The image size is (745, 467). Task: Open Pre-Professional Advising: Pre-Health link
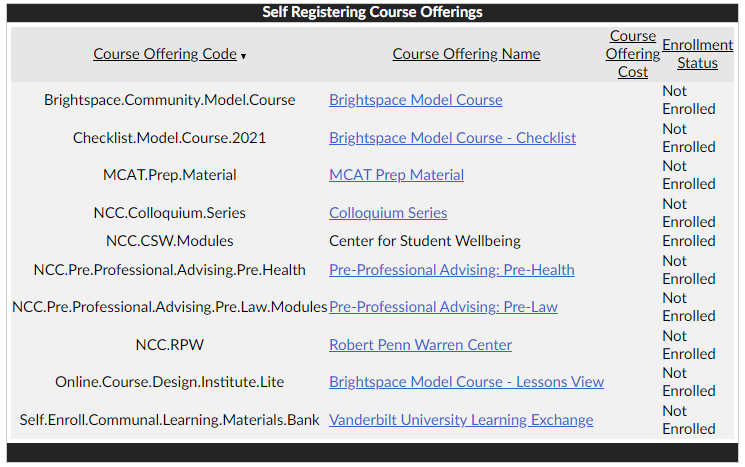[451, 270]
